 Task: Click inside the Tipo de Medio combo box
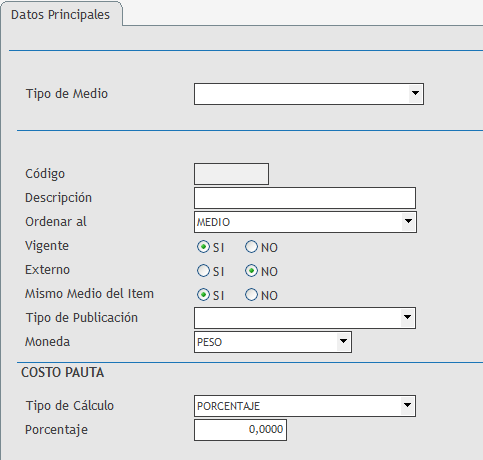click(x=302, y=94)
